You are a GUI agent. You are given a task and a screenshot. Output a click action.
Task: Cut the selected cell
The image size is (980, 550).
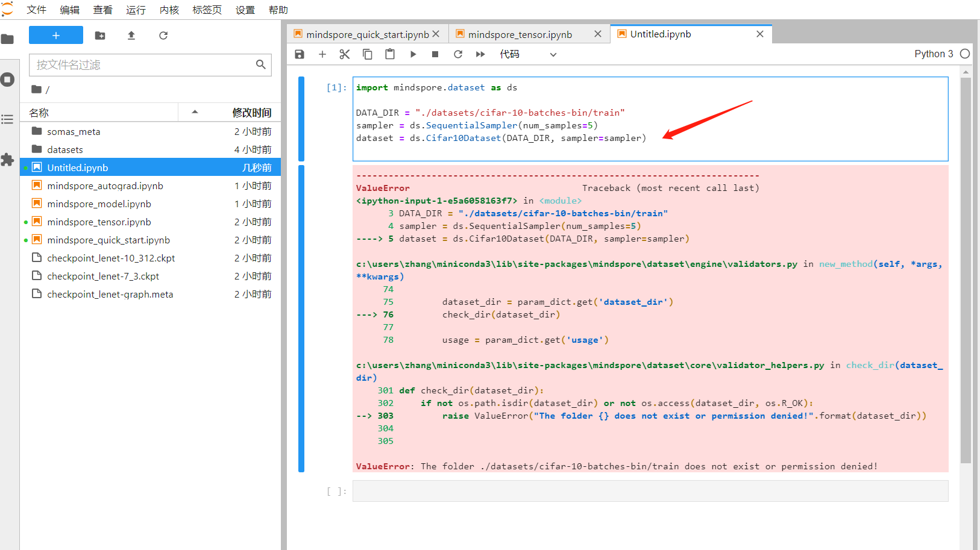(x=345, y=54)
